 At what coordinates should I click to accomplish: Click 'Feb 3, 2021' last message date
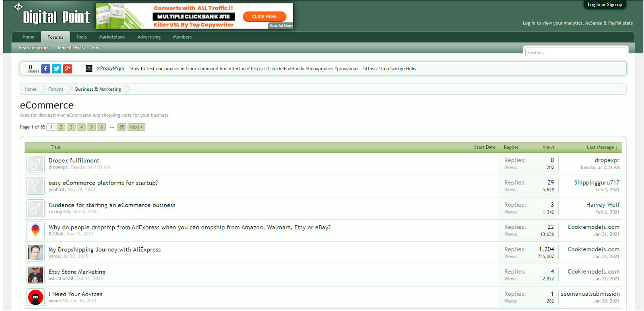[607, 190]
